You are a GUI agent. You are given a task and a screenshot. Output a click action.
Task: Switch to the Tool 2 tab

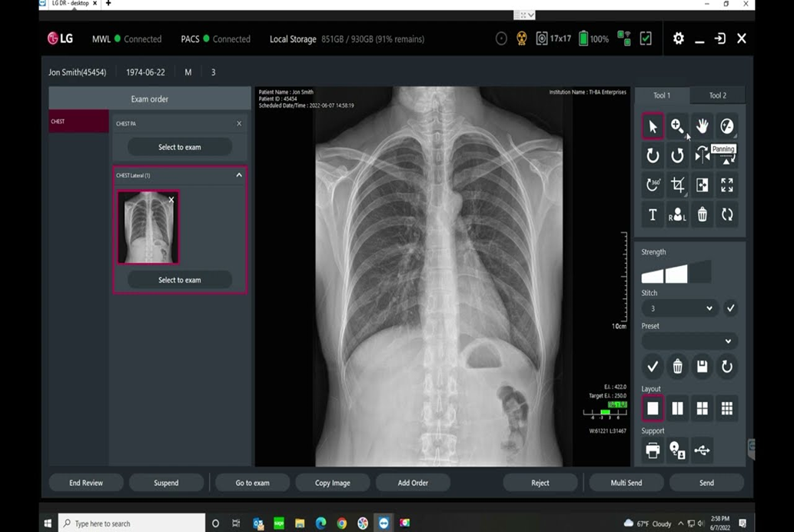pyautogui.click(x=717, y=95)
